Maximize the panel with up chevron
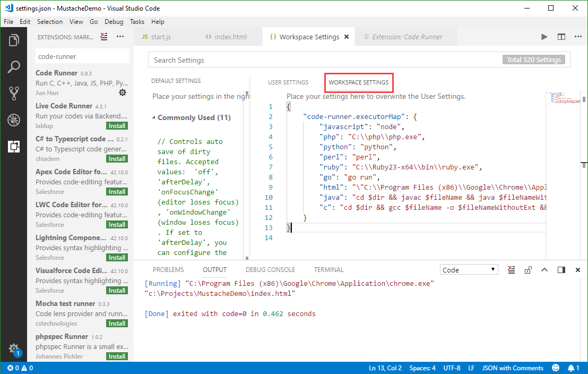The image size is (588, 374). (x=544, y=270)
